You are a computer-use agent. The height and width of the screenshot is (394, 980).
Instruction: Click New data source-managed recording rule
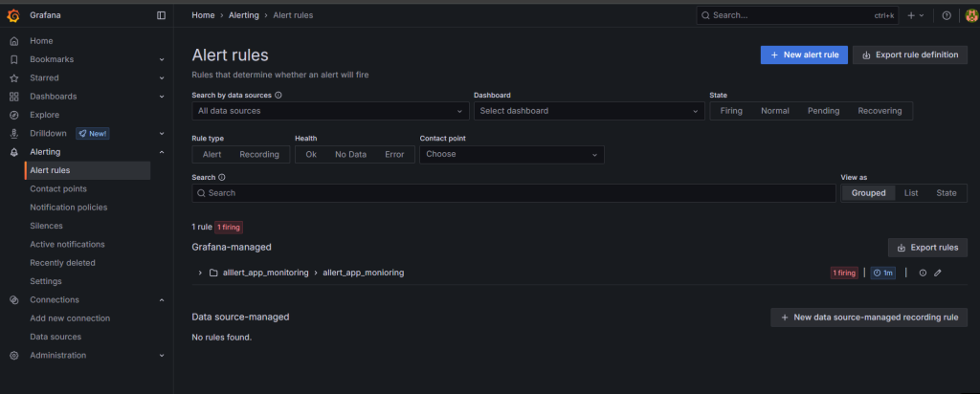tap(869, 317)
